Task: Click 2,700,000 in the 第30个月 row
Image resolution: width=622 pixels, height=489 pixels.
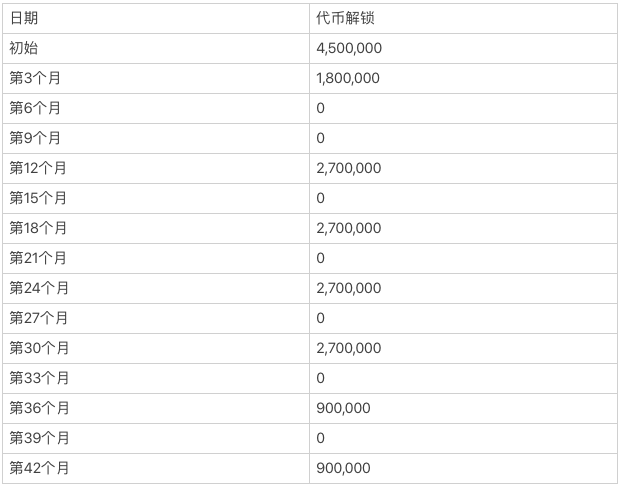Action: tap(349, 348)
